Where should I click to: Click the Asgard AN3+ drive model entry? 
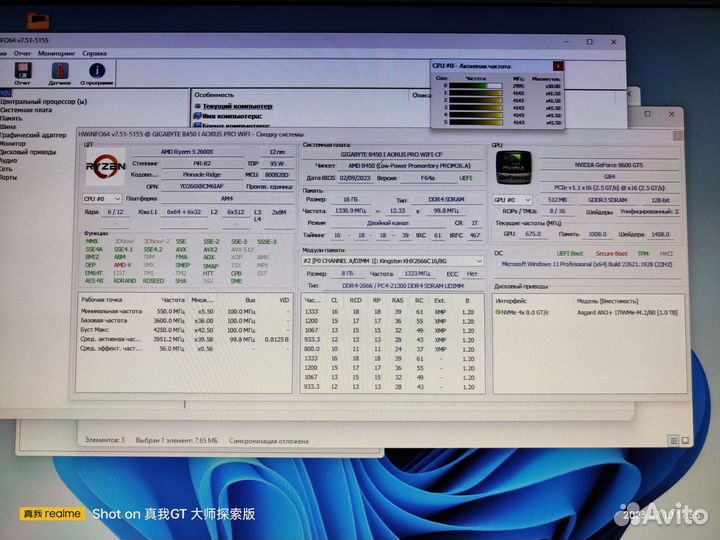(x=627, y=313)
